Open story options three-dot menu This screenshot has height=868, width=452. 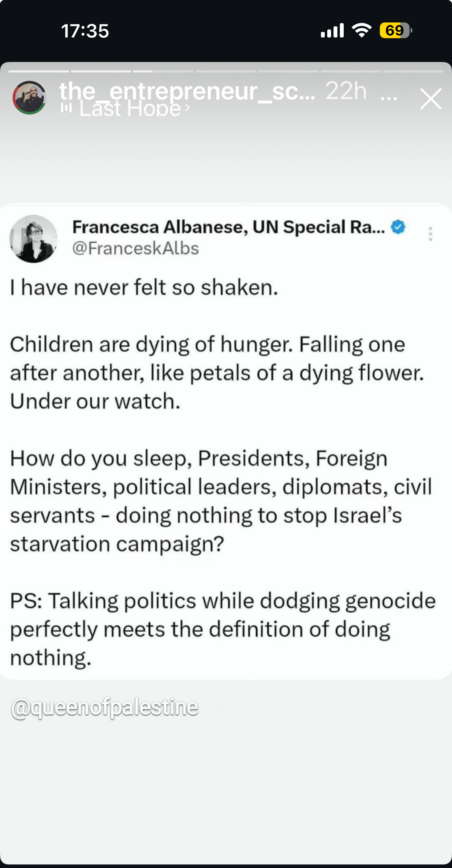point(389,99)
